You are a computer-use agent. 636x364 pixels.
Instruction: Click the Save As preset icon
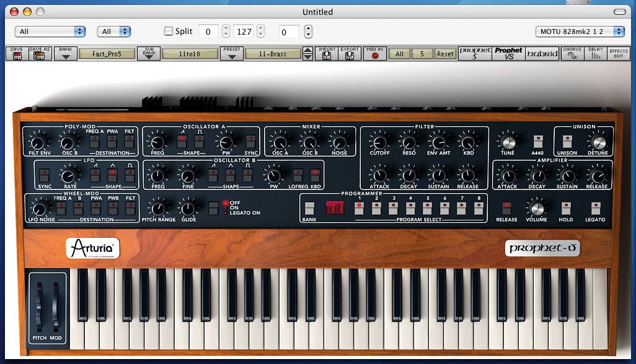coord(40,53)
